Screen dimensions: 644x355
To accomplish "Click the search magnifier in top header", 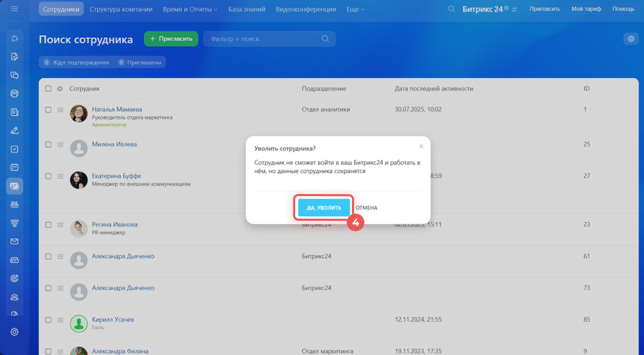I will (x=452, y=9).
